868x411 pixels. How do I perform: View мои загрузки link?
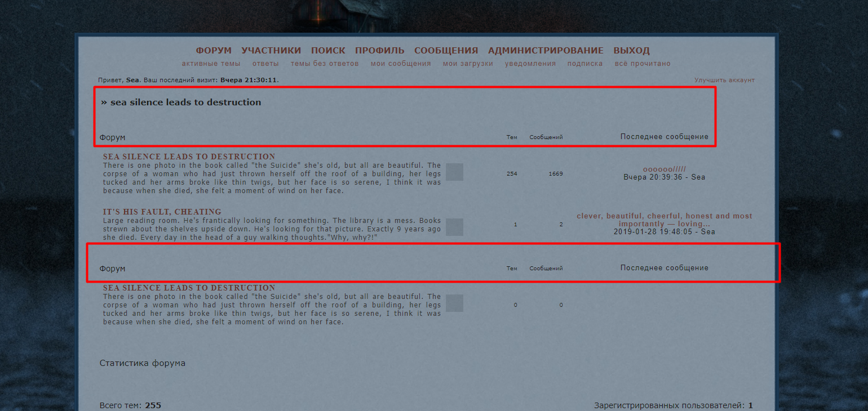pos(468,64)
